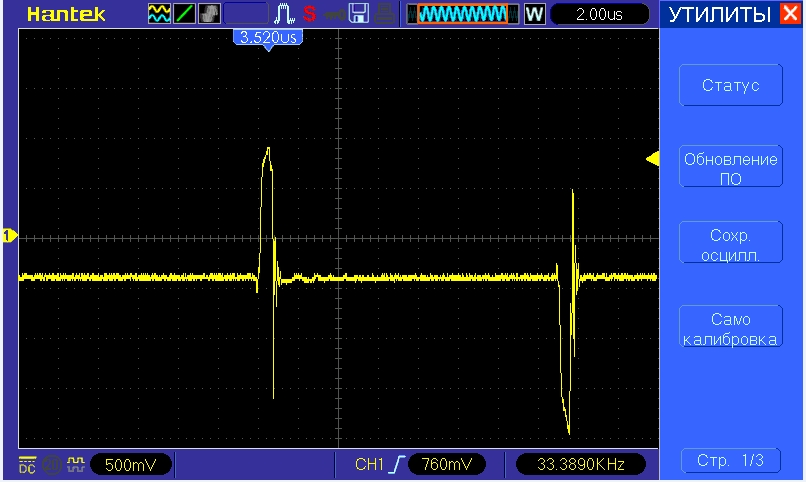This screenshot has width=806, height=482.
Task: Click the W window mode icon
Action: (534, 15)
